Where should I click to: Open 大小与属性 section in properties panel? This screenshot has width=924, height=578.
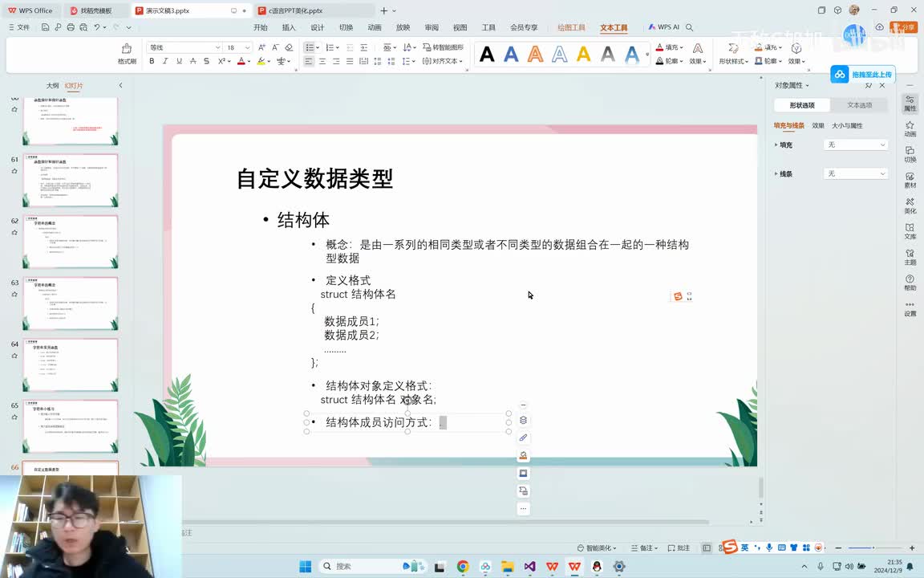point(847,125)
